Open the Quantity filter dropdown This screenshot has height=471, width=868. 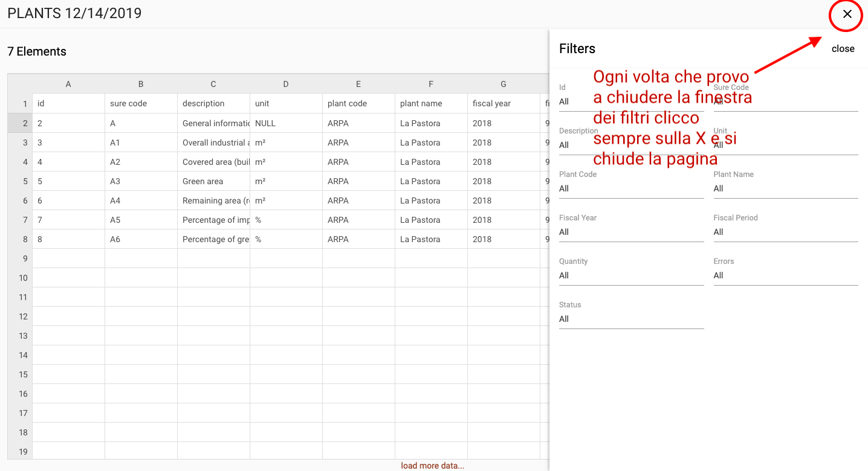click(631, 275)
